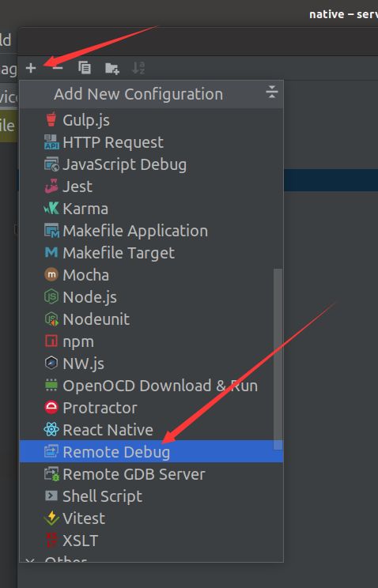Choose Makefile Application
This screenshot has width=378, height=588.
[x=151, y=231]
